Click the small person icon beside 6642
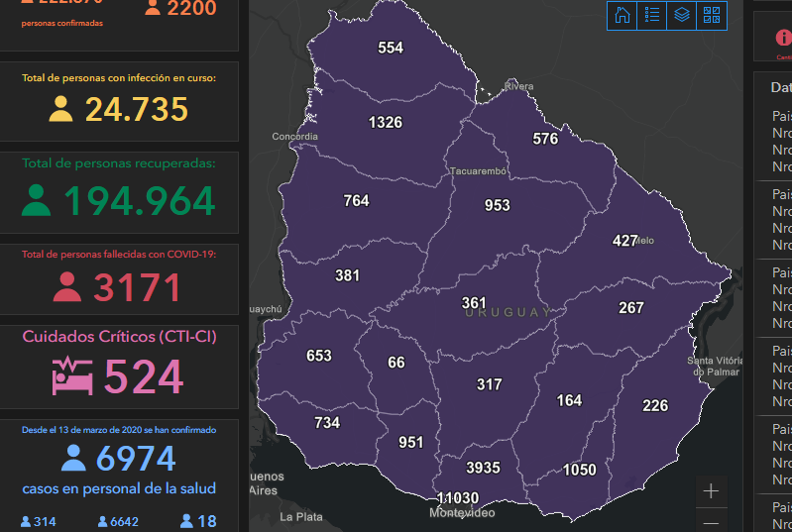792x532 pixels. point(102,521)
